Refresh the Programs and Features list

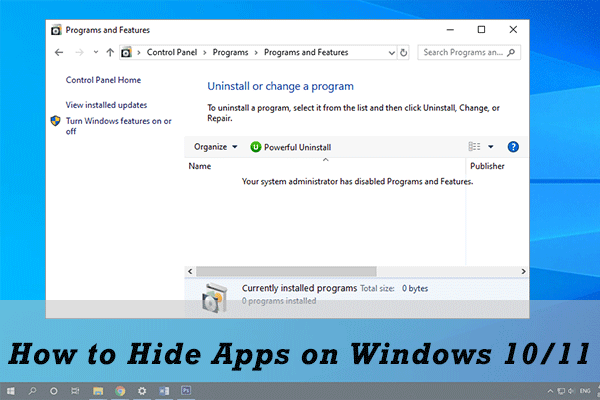(403, 52)
